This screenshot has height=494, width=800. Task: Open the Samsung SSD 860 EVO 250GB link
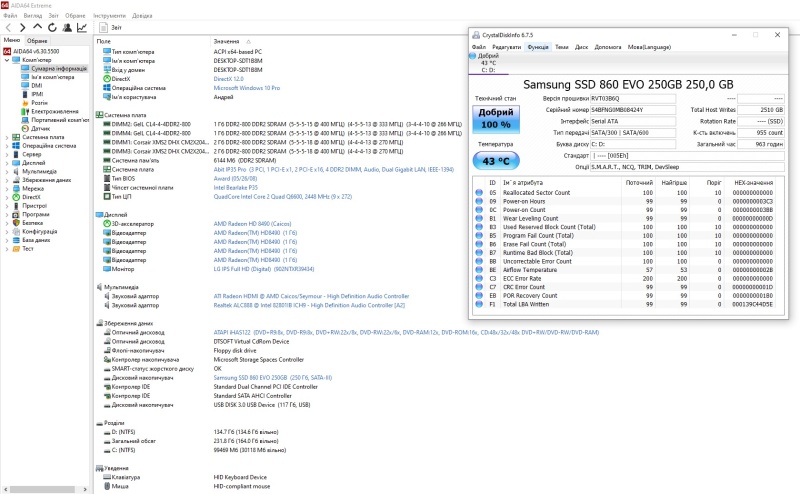tap(272, 378)
